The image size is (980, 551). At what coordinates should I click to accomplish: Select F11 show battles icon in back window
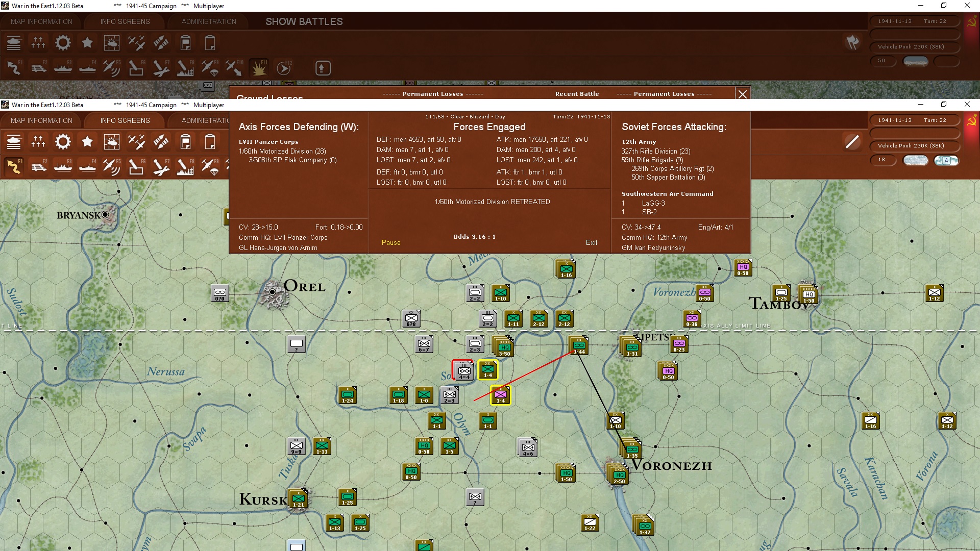tap(259, 68)
